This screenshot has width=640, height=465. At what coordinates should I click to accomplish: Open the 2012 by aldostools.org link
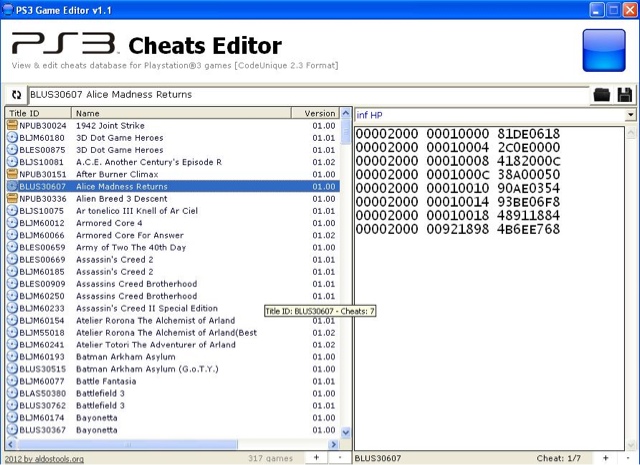(x=44, y=458)
